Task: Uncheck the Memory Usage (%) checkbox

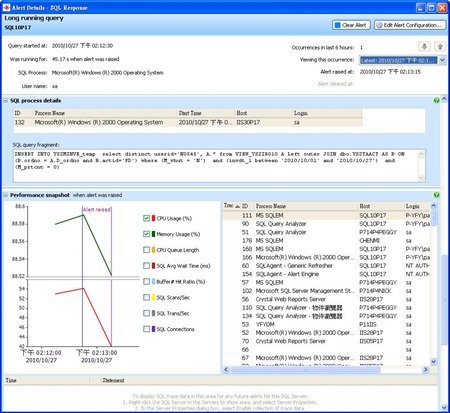Action: 146,234
